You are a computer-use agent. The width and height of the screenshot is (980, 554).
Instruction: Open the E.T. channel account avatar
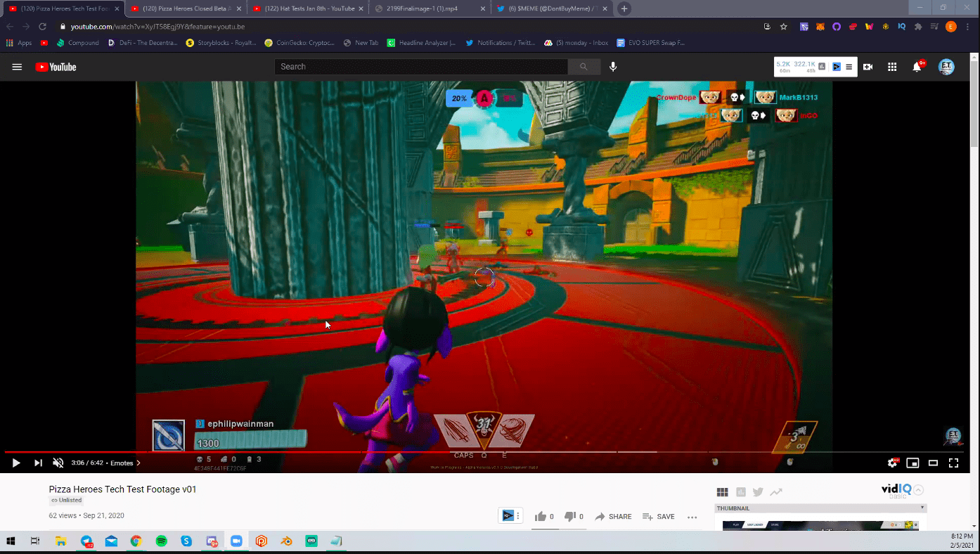(946, 67)
